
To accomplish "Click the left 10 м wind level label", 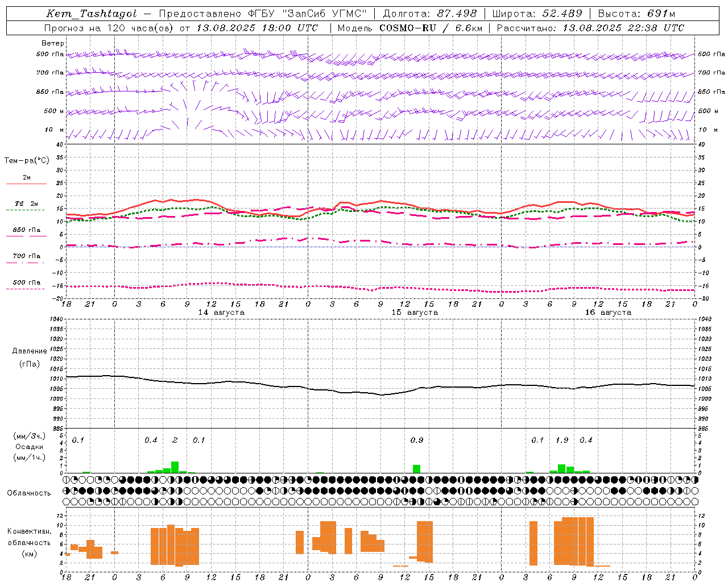I will [x=55, y=130].
